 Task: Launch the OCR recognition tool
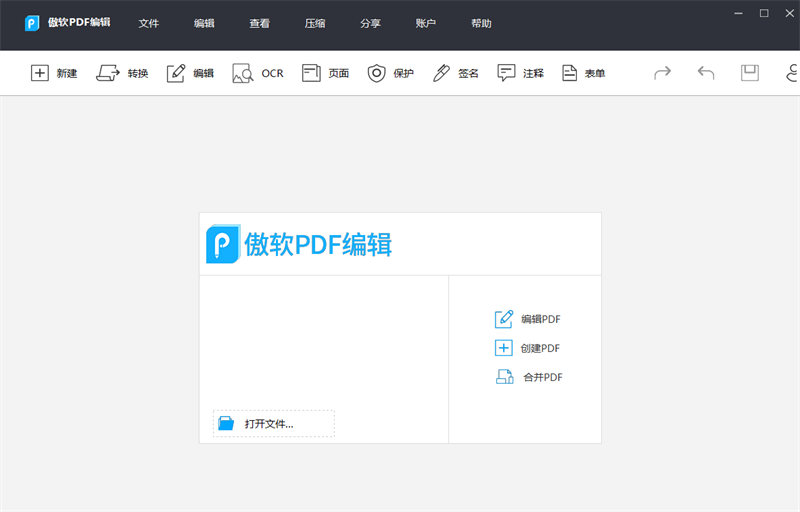[258, 73]
